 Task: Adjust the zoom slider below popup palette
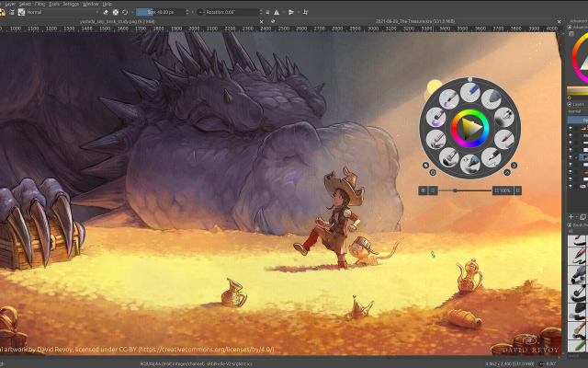[x=465, y=190]
